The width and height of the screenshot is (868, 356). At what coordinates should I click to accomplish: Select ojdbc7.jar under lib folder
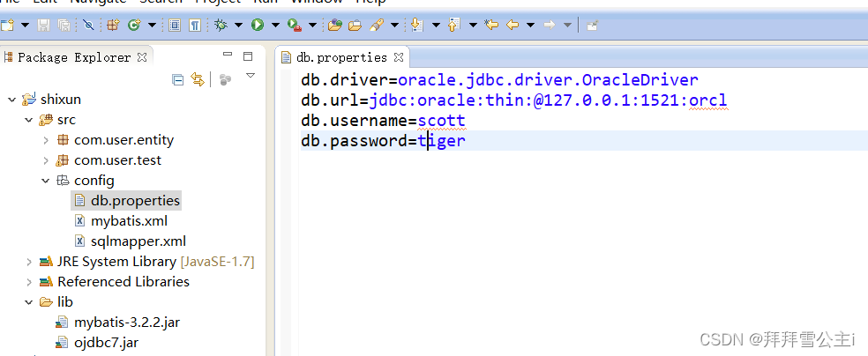[106, 343]
